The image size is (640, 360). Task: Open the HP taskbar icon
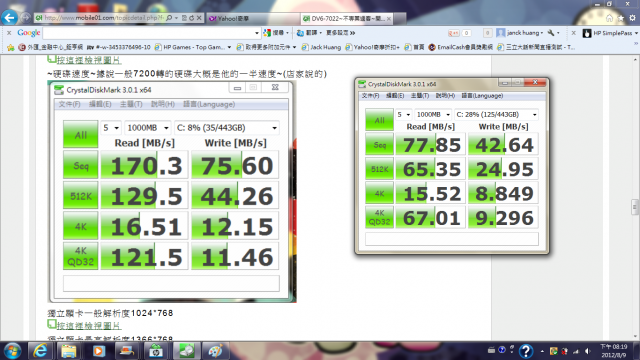point(156,351)
